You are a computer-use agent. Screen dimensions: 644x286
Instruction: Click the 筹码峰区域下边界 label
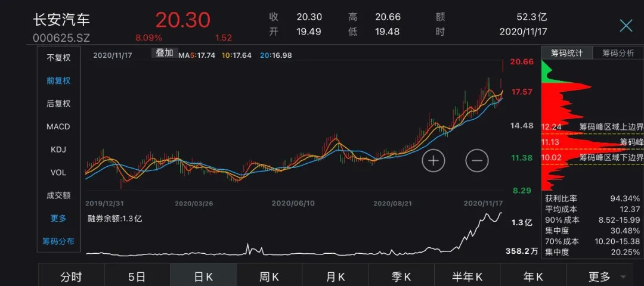611,157
